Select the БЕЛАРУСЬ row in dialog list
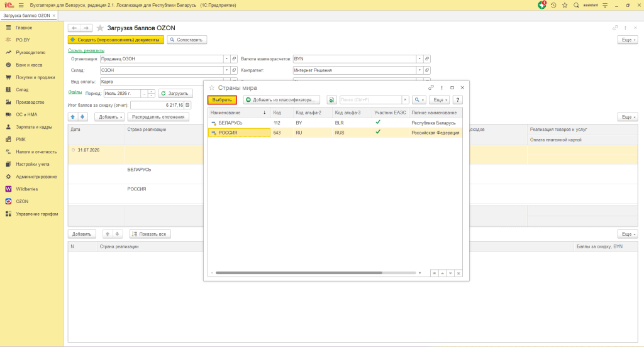This screenshot has height=347, width=644. [x=335, y=123]
